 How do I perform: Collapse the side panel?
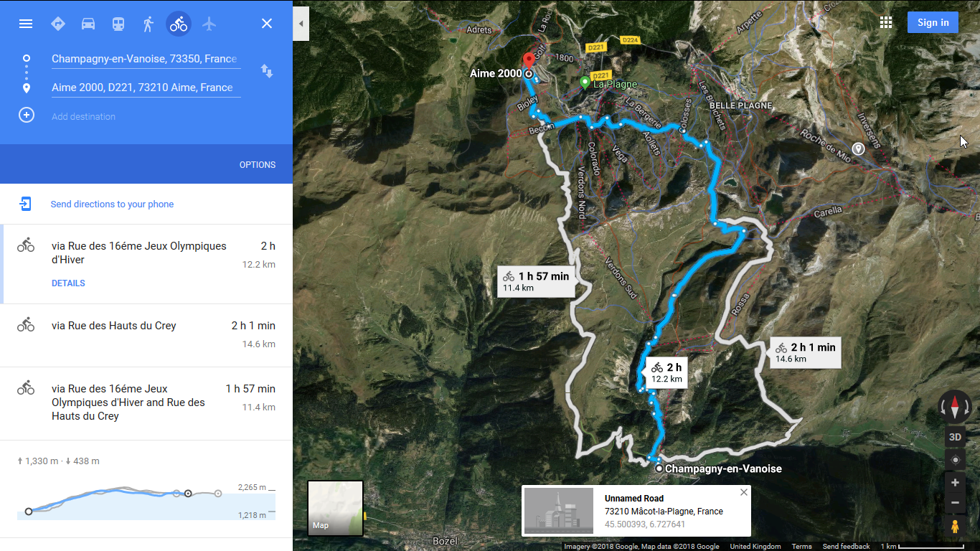pos(301,24)
